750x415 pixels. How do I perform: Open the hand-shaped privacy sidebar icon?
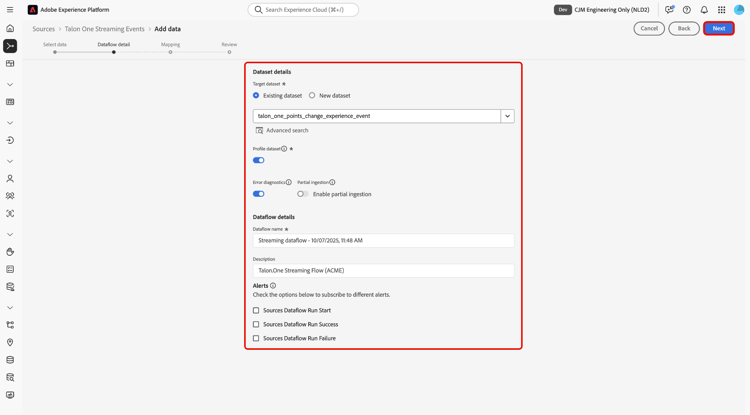point(10,252)
